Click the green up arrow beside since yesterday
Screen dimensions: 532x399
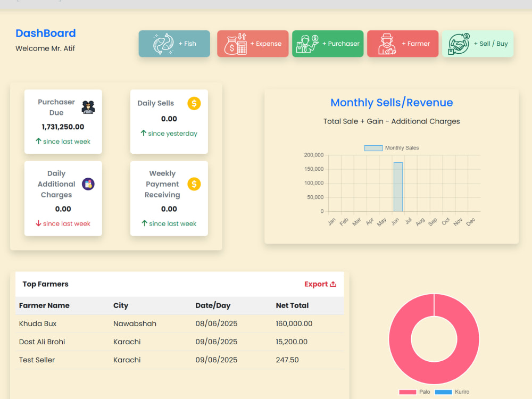(144, 133)
